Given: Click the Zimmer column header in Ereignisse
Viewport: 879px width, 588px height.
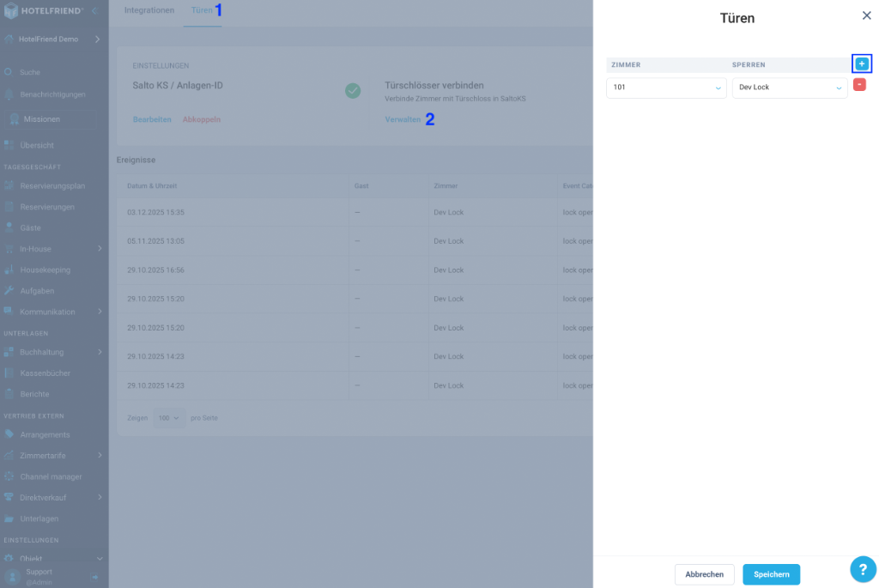Looking at the screenshot, I should (446, 185).
